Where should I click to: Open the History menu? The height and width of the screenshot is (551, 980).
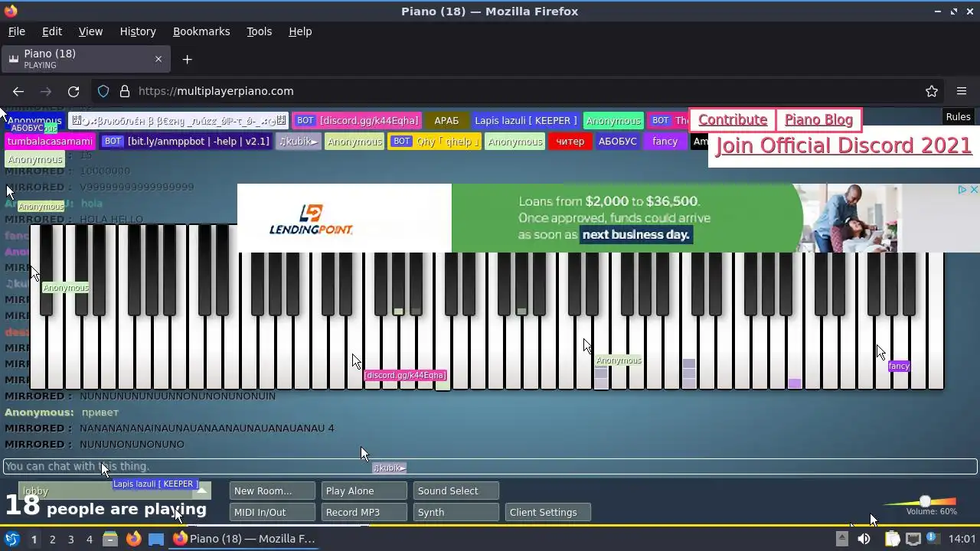tap(138, 31)
